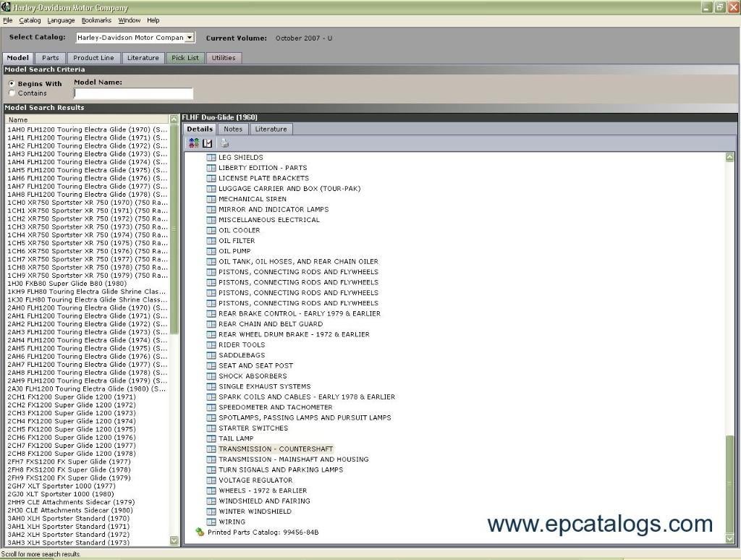Open the LEG SHIELDS table icon

[211, 158]
